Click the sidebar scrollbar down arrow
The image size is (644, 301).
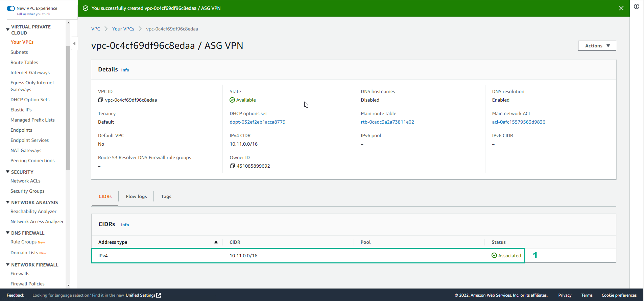pyautogui.click(x=68, y=285)
